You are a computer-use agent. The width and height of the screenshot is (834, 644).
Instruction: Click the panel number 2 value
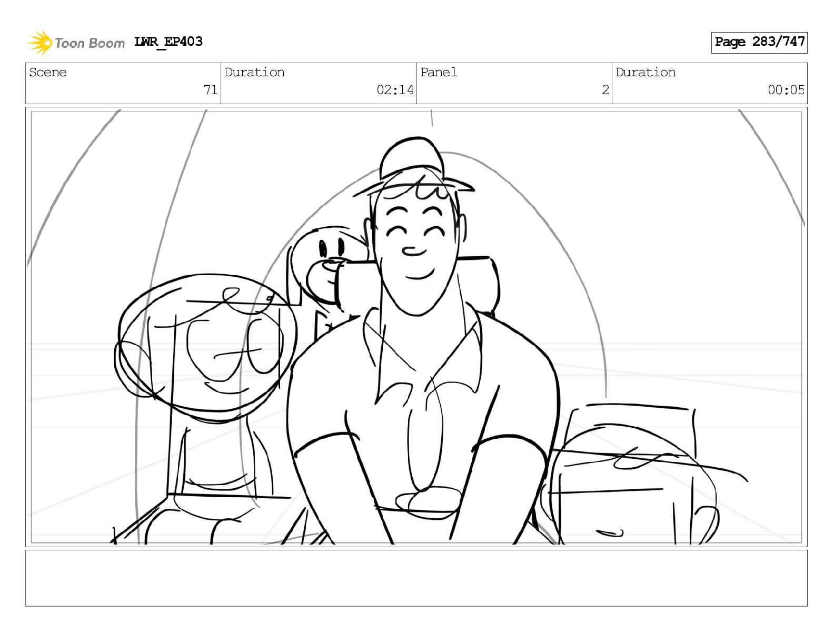point(605,90)
